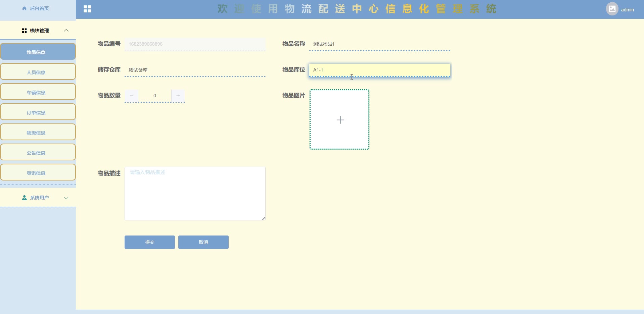The height and width of the screenshot is (314, 644).
Task: Focus the 物品描述 text area
Action: (x=195, y=194)
